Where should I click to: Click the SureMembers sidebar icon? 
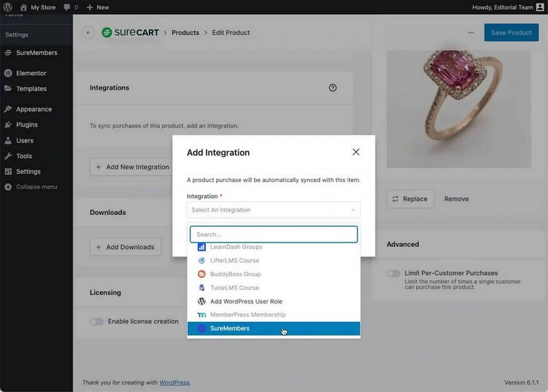point(8,53)
